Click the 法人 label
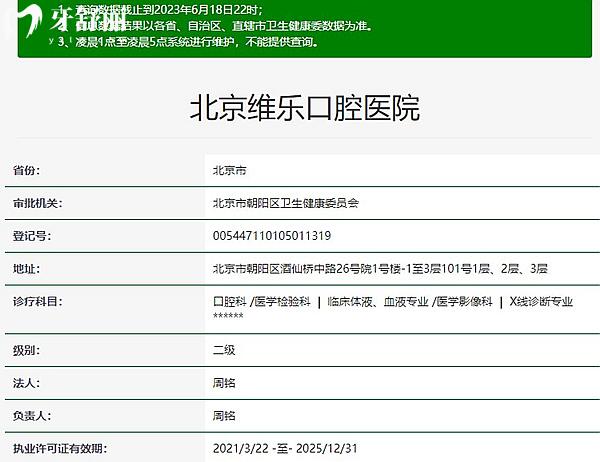 pyautogui.click(x=26, y=383)
